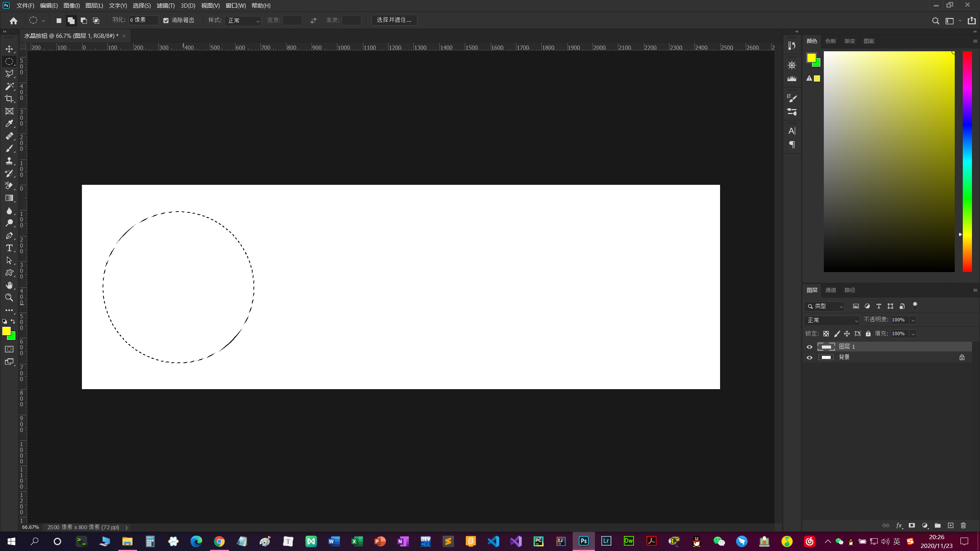980x551 pixels.
Task: Hide 图层 1 layer visibility
Action: pyautogui.click(x=809, y=347)
